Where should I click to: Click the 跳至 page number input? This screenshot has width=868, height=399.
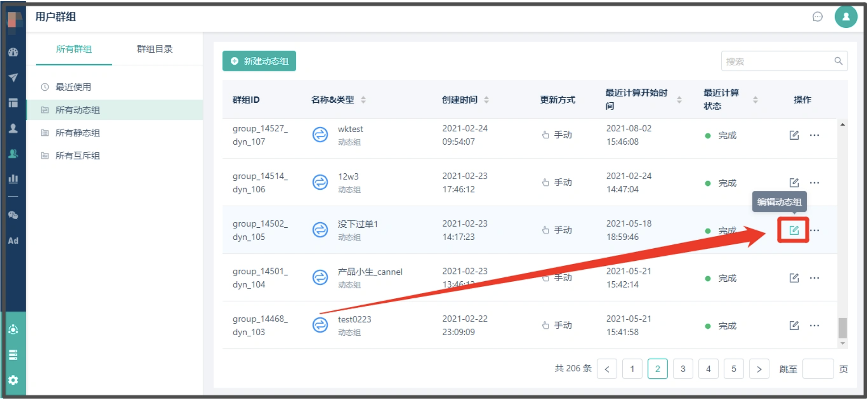[818, 369]
